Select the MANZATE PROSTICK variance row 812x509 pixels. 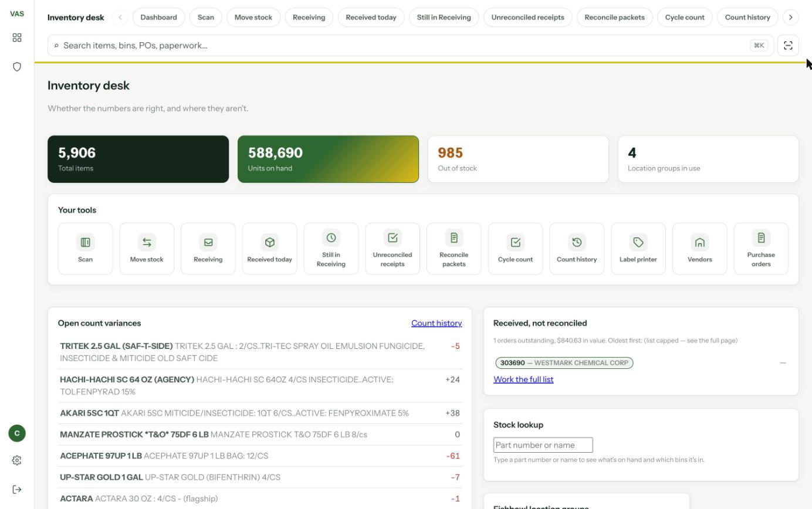tap(260, 435)
